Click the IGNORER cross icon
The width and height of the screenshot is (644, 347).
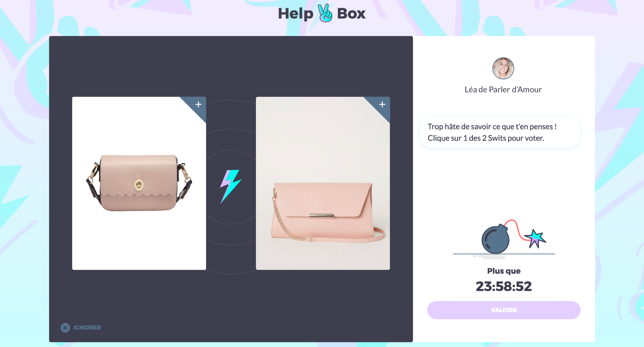click(x=65, y=328)
